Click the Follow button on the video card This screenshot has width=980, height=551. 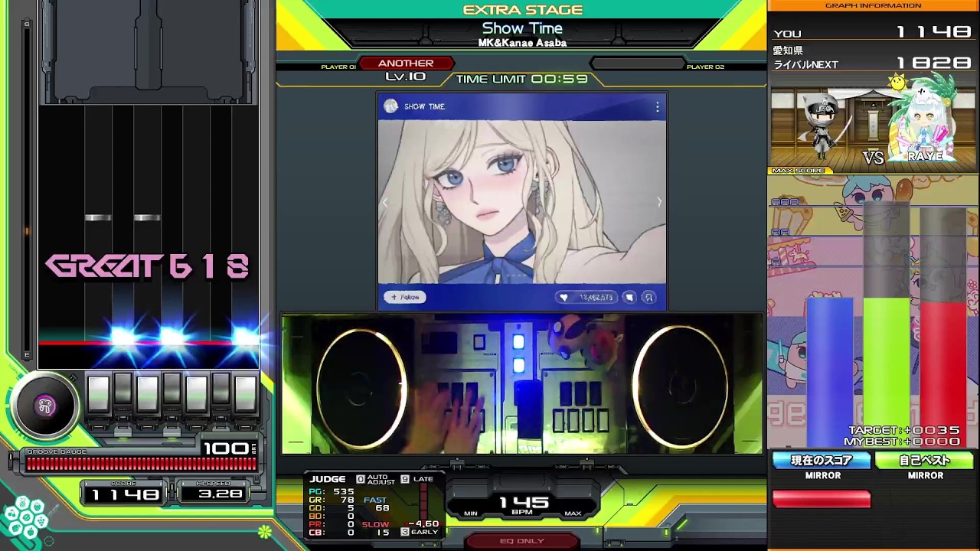coord(405,297)
